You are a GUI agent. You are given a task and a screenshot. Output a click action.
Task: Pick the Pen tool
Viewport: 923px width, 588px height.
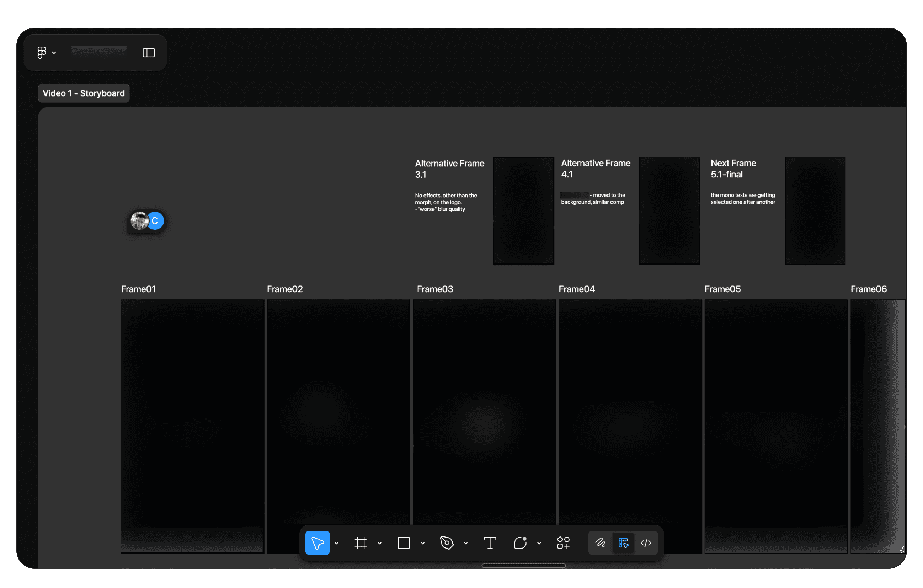point(447,543)
